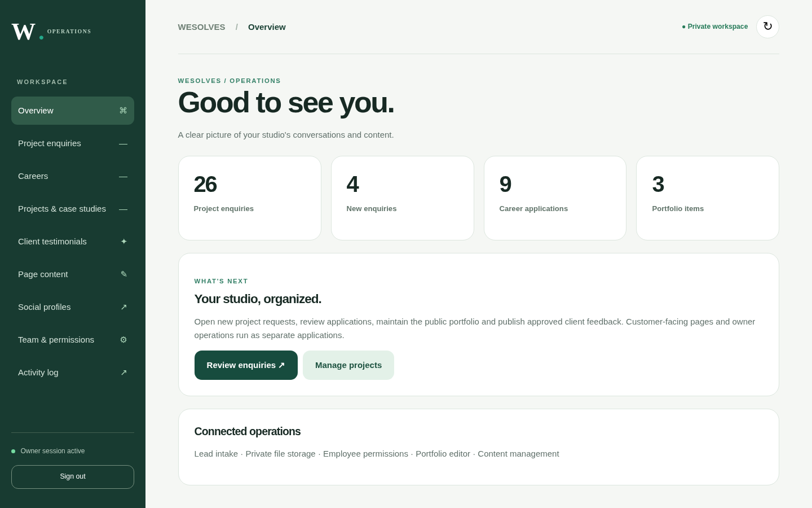Open Project enquiries in the sidebar

[73, 143]
